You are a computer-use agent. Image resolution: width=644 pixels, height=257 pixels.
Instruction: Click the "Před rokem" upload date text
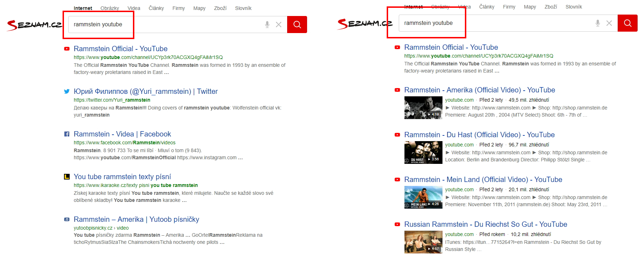pos(492,234)
